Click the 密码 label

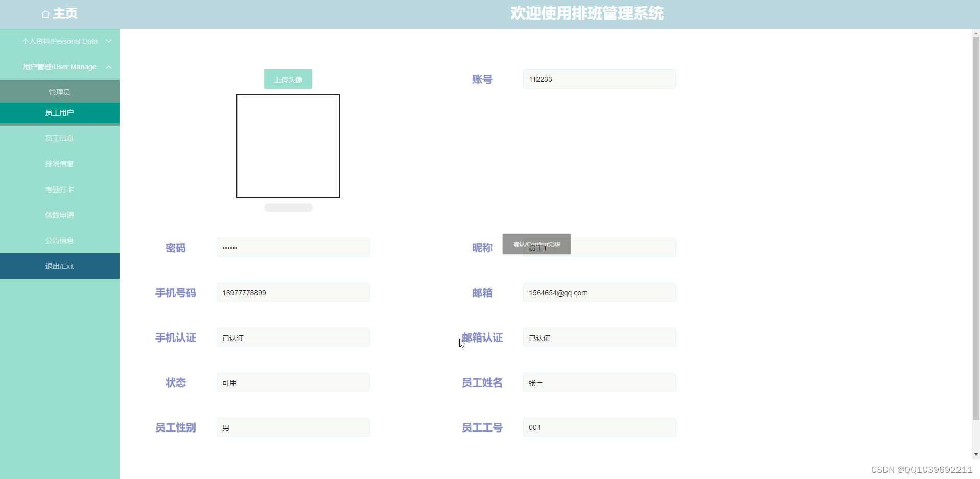point(176,248)
